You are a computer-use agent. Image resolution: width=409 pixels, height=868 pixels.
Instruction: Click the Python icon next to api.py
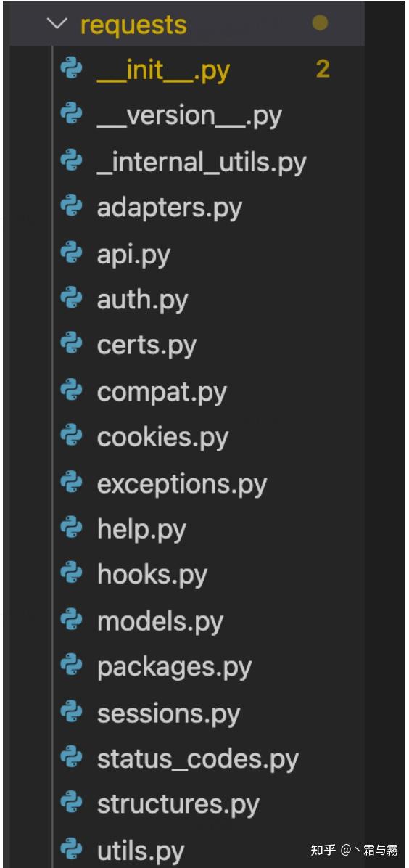coord(71,253)
